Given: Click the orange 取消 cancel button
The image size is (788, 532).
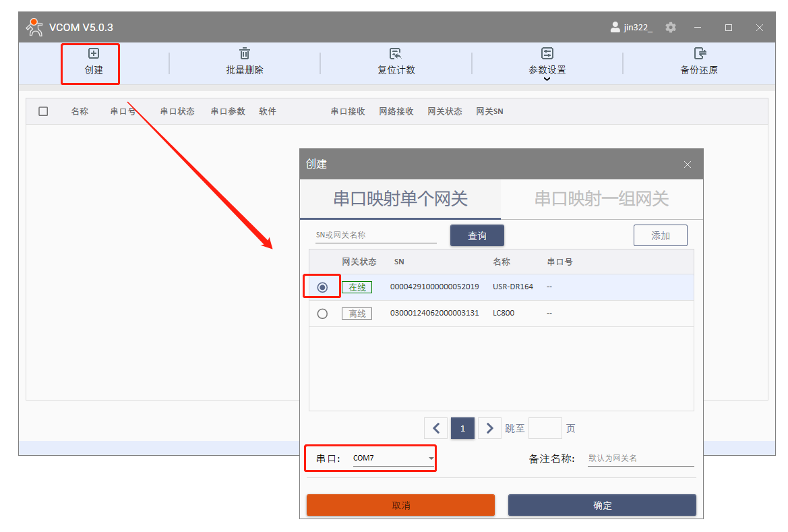Looking at the screenshot, I should click(400, 505).
